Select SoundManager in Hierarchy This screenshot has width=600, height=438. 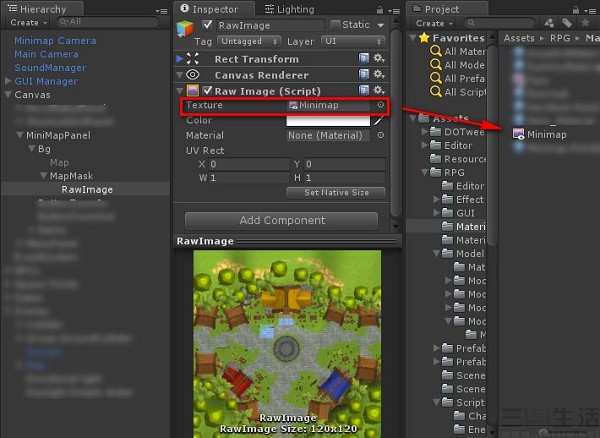tap(50, 68)
